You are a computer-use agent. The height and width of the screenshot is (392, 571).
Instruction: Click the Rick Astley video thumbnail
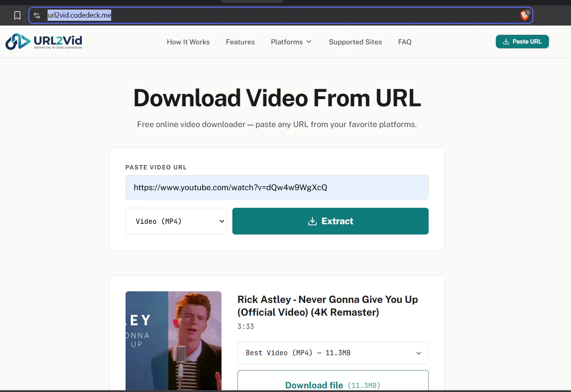point(174,341)
